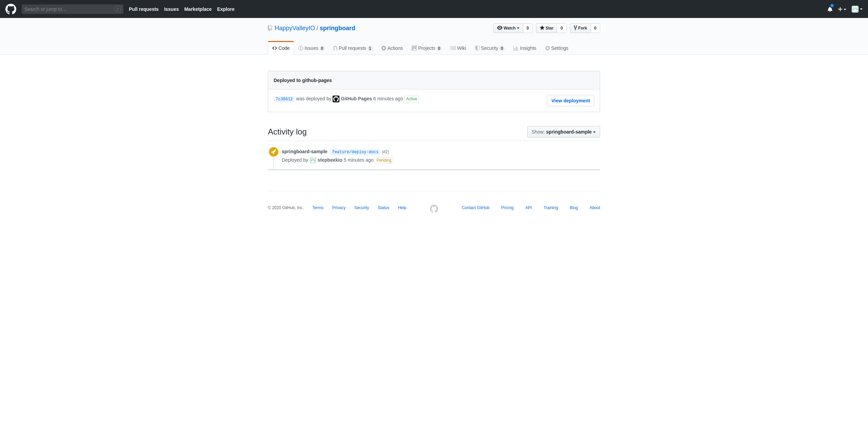
Task: Expand the Show: springboard-sample dropdown
Action: pyautogui.click(x=564, y=132)
